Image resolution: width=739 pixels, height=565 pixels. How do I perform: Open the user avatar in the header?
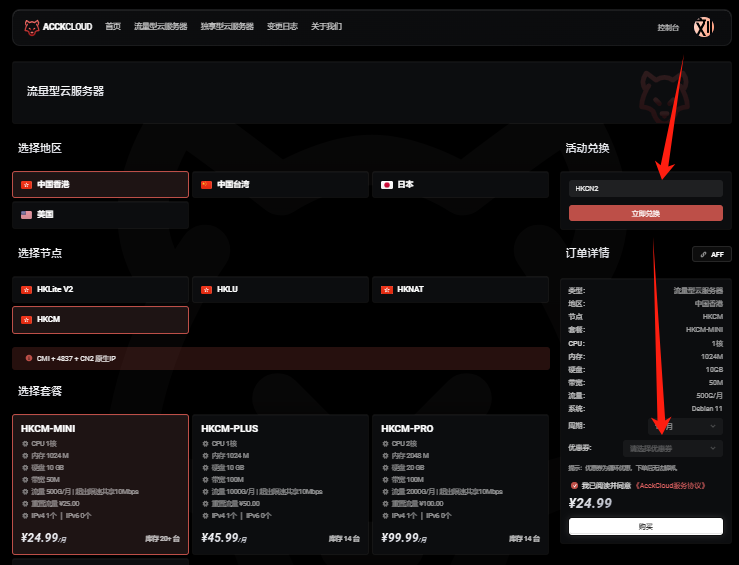703,27
